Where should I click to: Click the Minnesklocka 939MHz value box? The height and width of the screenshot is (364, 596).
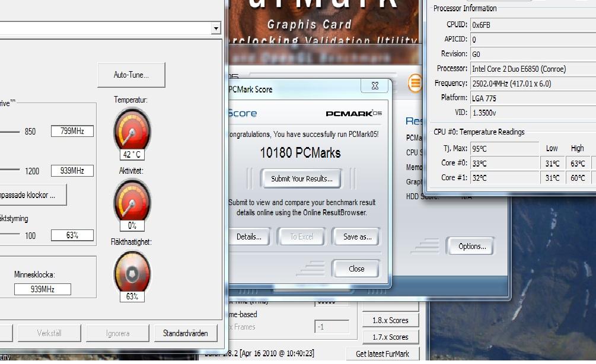click(43, 289)
